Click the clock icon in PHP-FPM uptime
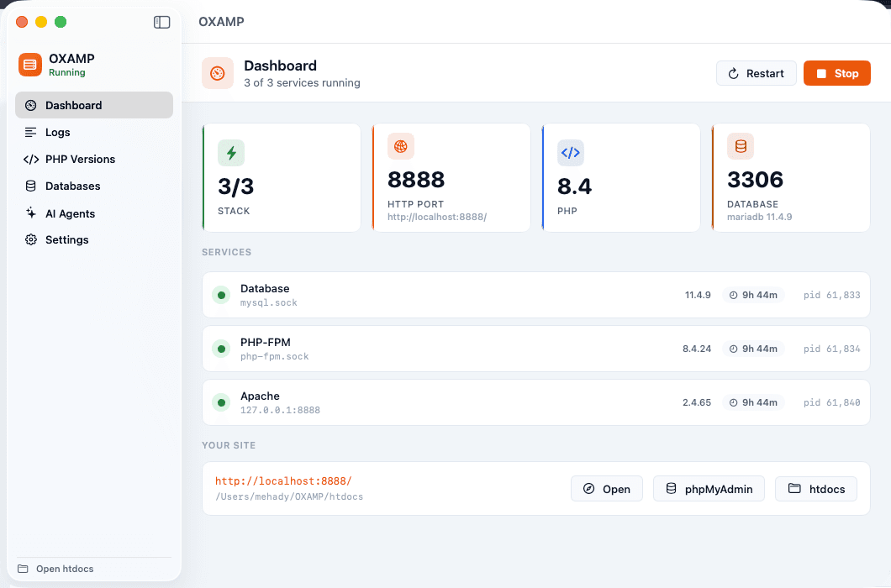 click(x=734, y=349)
